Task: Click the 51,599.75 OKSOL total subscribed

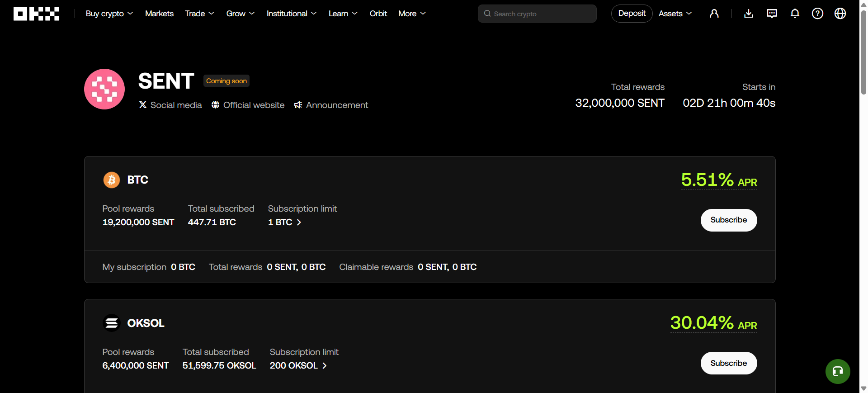Action: (219, 365)
